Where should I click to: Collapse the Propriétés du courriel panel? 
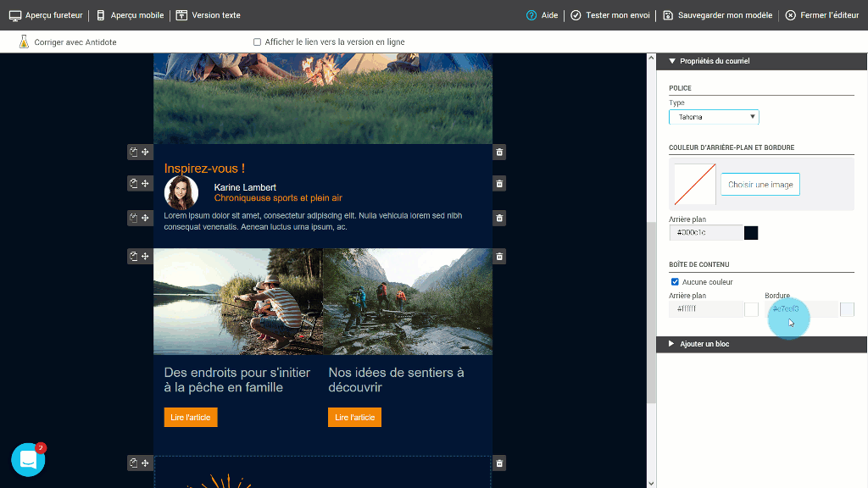672,60
